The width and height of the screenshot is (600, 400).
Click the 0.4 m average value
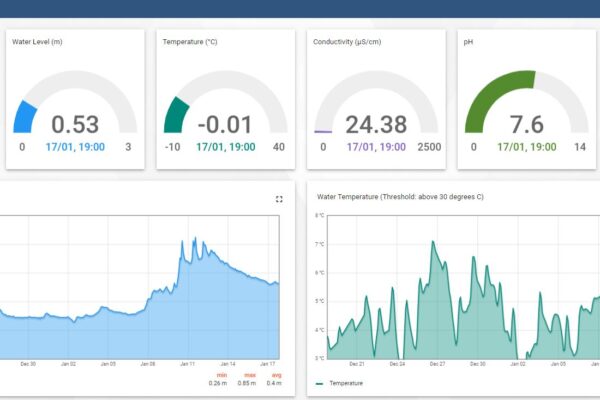pos(274,383)
